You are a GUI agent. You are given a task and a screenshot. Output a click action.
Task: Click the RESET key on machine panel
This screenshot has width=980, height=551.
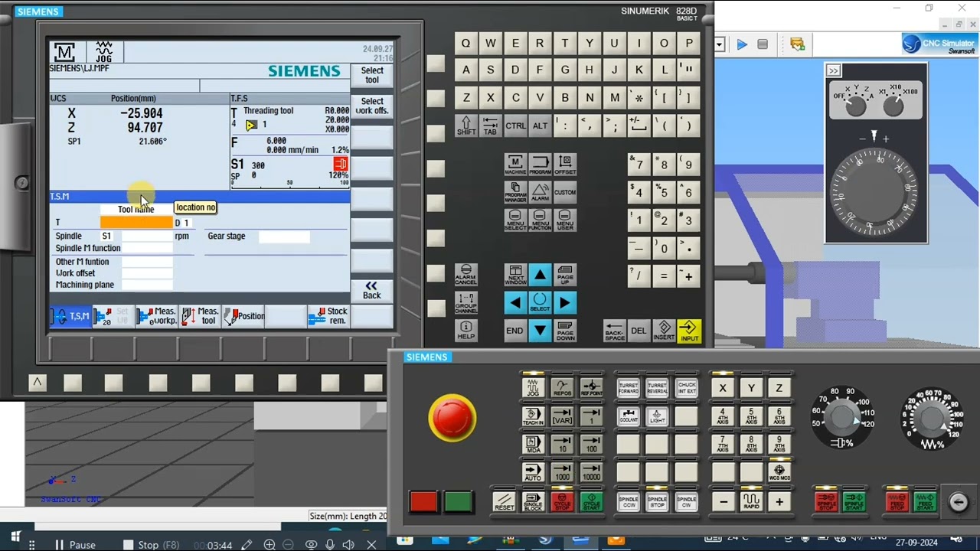pos(505,502)
